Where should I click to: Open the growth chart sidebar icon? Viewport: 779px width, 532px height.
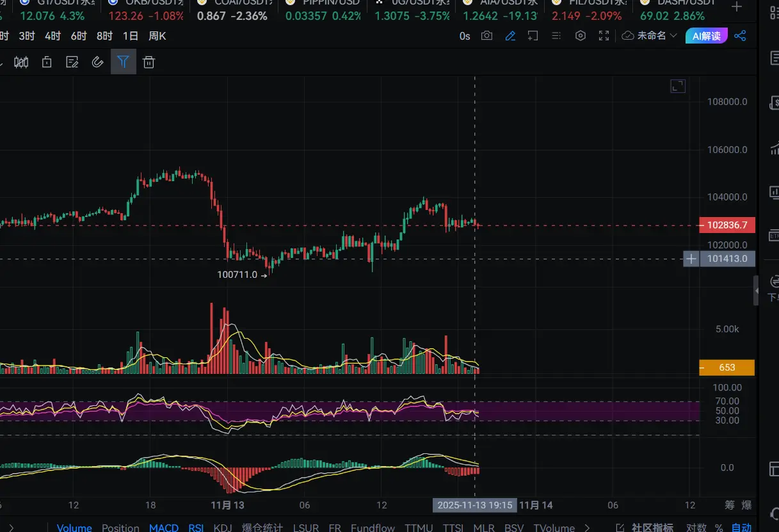(x=774, y=149)
